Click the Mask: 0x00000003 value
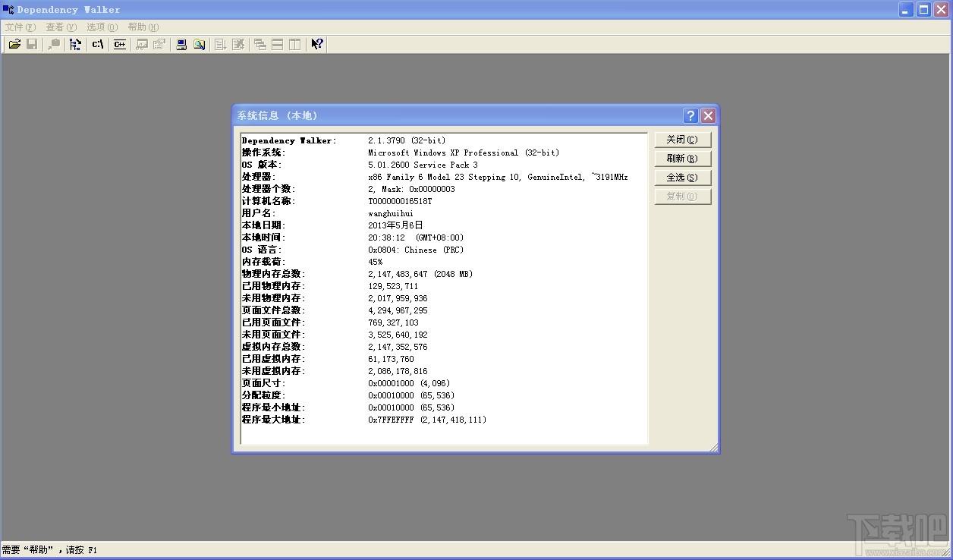The height and width of the screenshot is (560, 953). click(x=420, y=189)
